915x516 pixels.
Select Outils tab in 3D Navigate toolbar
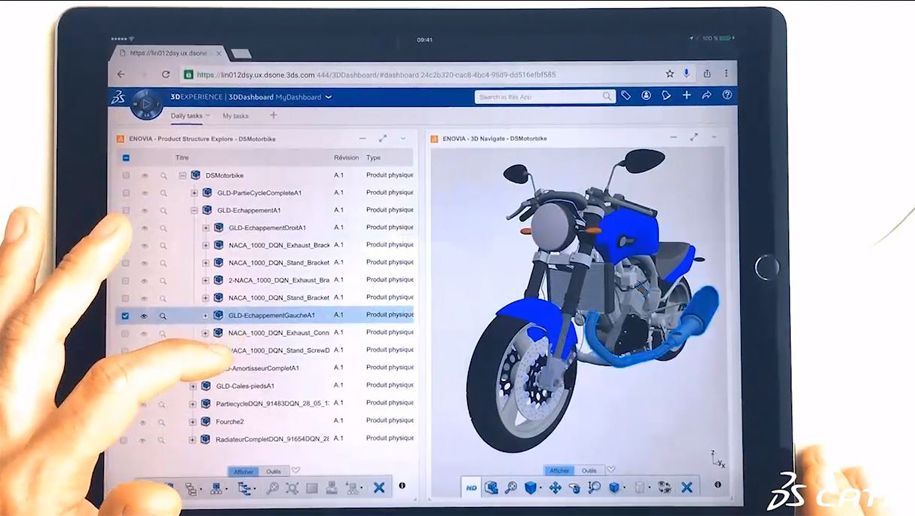589,470
